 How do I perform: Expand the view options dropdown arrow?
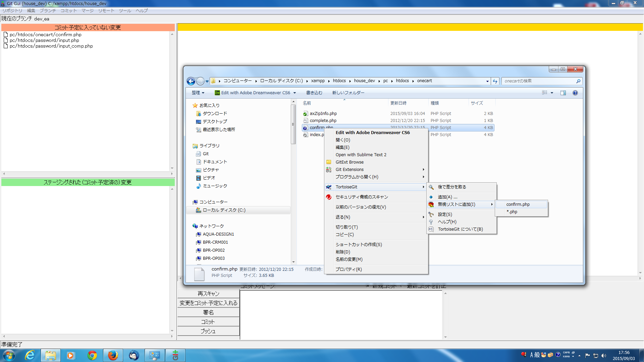(552, 93)
